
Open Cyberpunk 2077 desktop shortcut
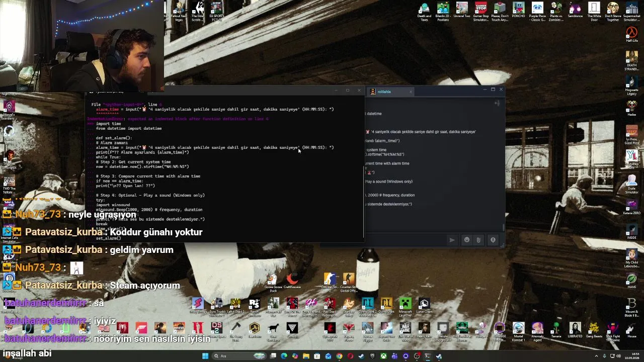pos(330,332)
